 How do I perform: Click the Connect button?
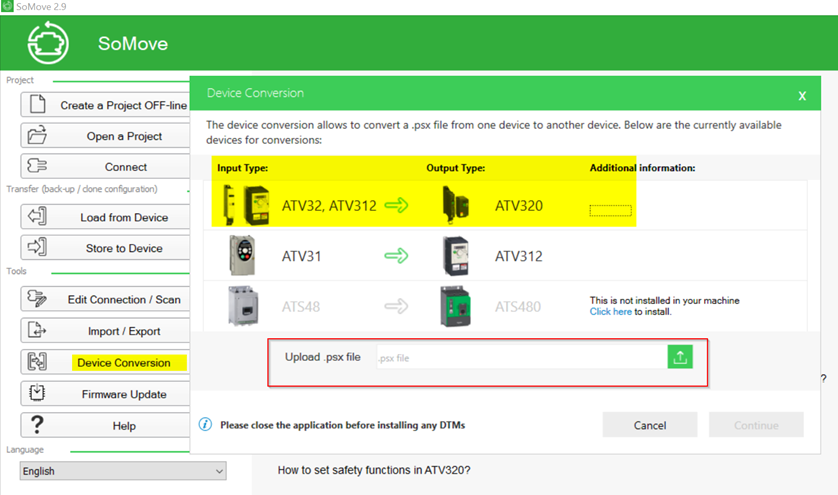[105, 166]
